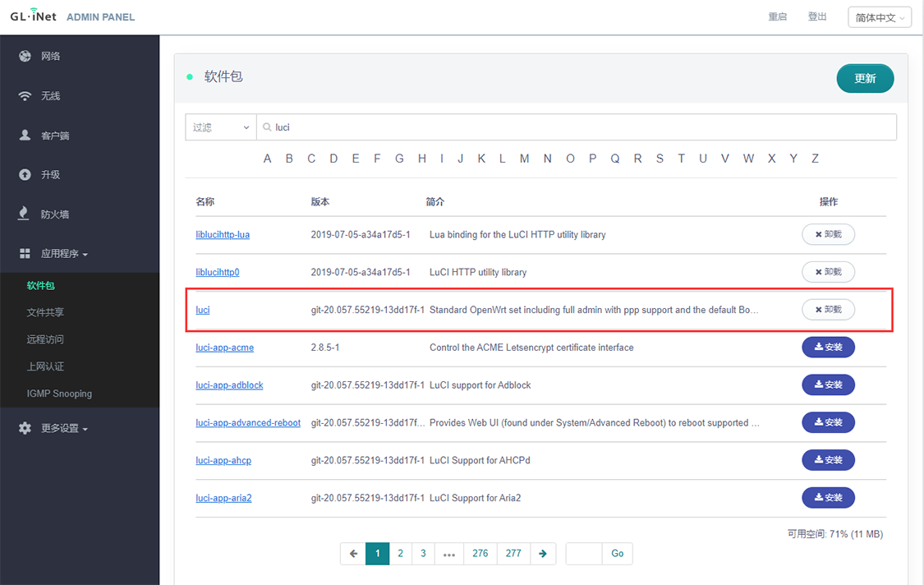Click the gear icon beside 更多设置

24,427
